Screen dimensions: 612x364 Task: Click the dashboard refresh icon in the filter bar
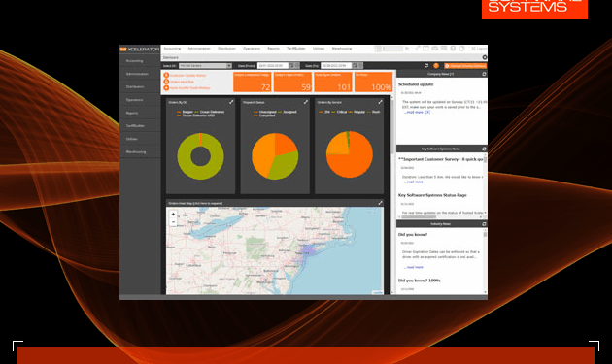(x=426, y=66)
